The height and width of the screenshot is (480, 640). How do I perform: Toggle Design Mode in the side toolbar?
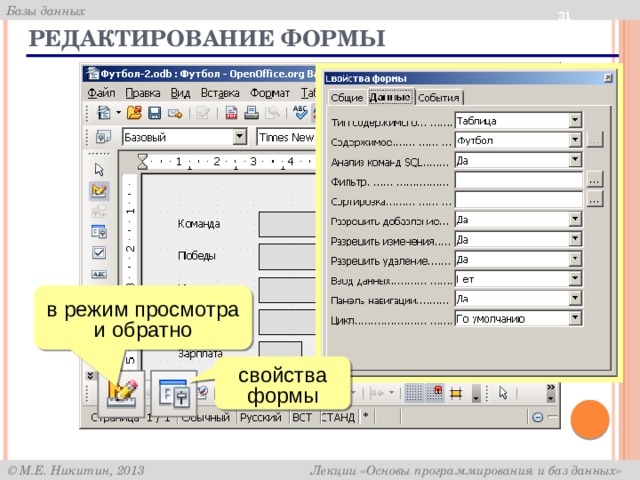(x=99, y=191)
